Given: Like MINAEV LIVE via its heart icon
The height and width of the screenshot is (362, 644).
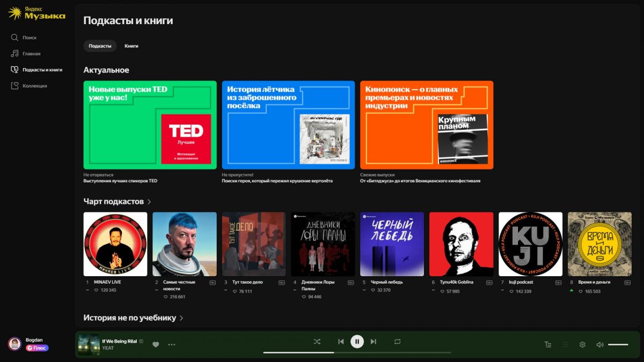Looking at the screenshot, I should (x=97, y=290).
